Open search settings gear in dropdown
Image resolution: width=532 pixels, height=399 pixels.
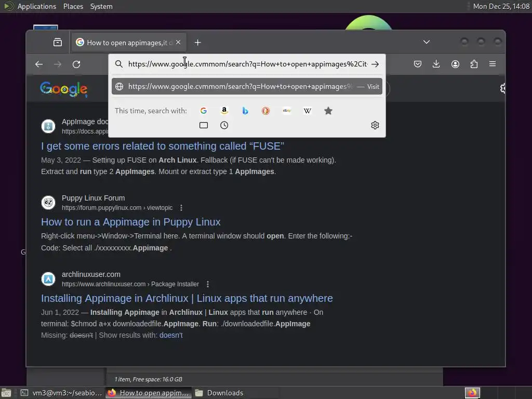[x=375, y=125]
